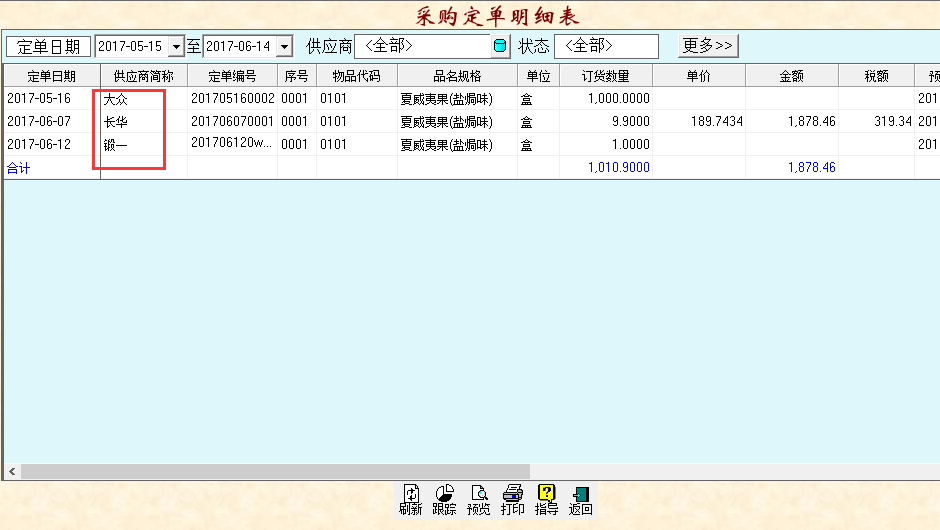940x530 pixels.
Task: Click the 刷新 refresh icon
Action: tap(411, 499)
